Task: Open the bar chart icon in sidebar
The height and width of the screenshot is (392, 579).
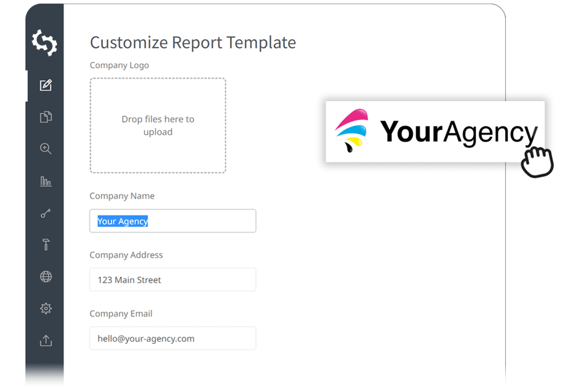Action: point(45,181)
